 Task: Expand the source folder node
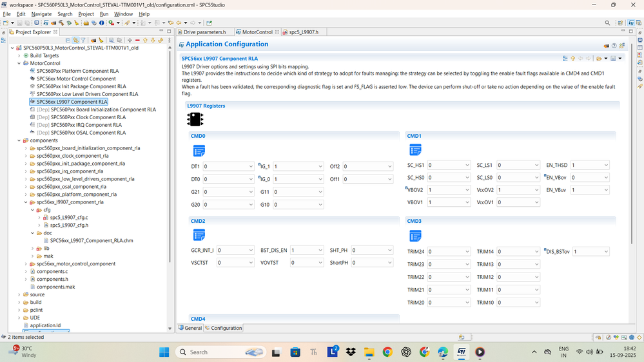tap(19, 295)
